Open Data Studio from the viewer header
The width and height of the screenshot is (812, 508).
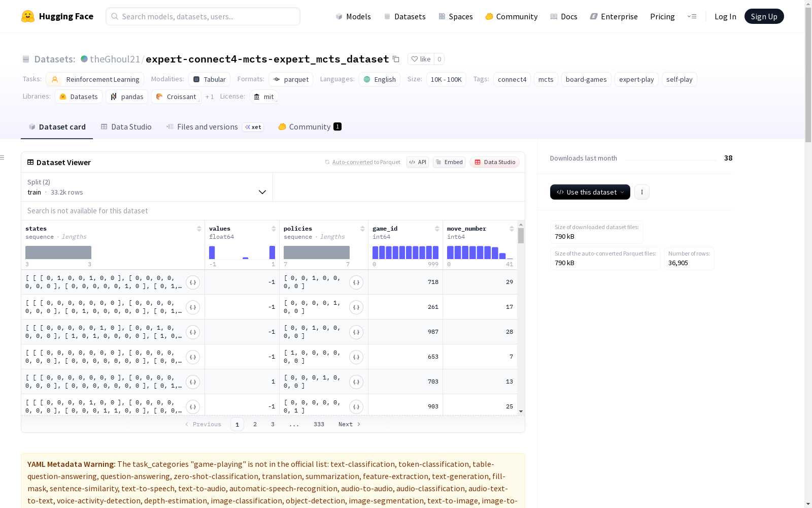(x=494, y=162)
